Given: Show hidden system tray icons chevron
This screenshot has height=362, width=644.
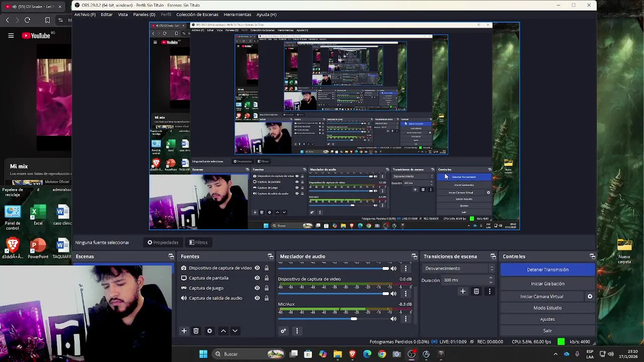Looking at the screenshot, I should click(555, 354).
